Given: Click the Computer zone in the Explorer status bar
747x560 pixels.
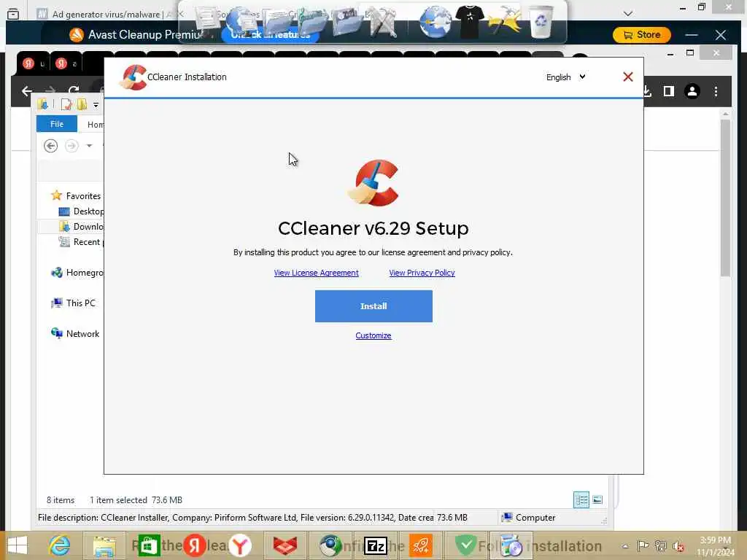Looking at the screenshot, I should pyautogui.click(x=529, y=518).
